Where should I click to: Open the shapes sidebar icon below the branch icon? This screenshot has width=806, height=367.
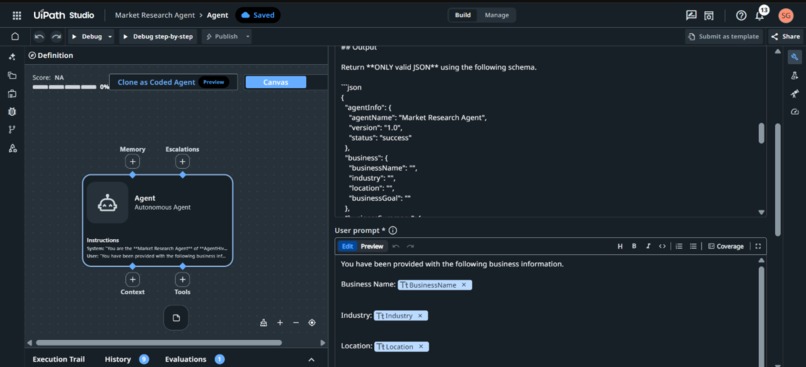tap(12, 149)
